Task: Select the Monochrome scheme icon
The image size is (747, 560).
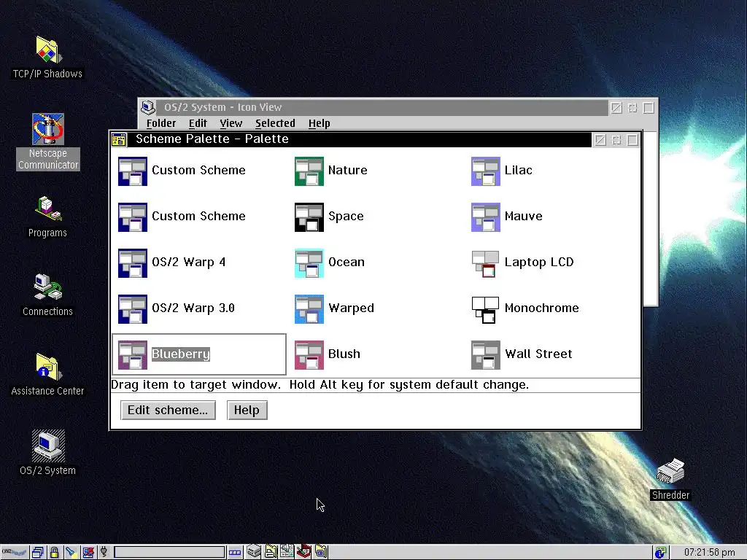Action: [x=485, y=309]
